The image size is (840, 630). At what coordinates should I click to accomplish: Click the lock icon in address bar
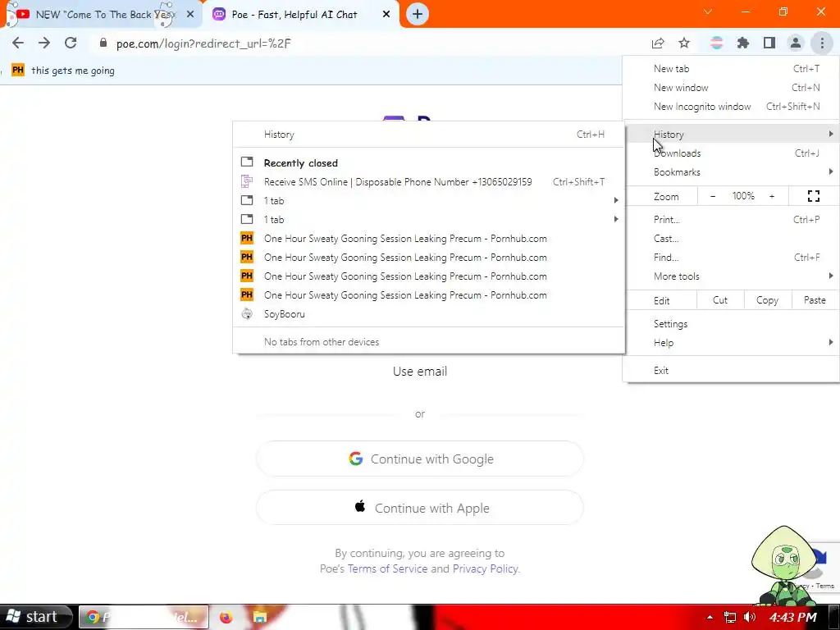pyautogui.click(x=103, y=43)
